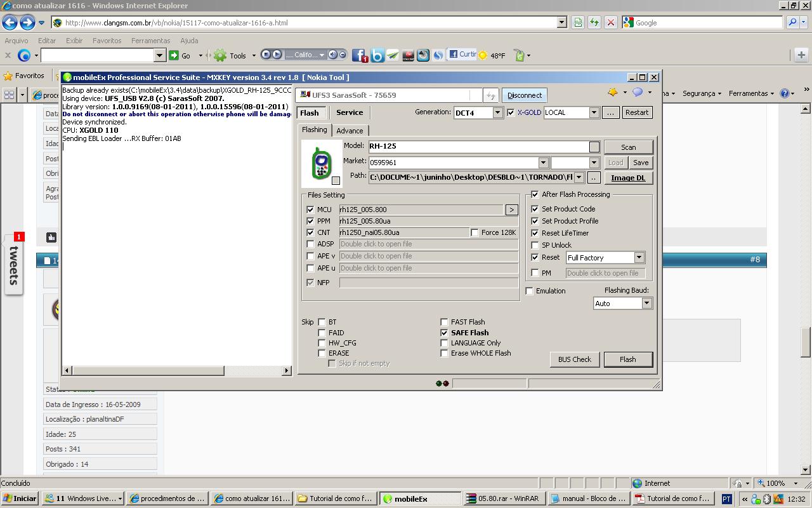Expand the Path dropdown arrow
This screenshot has width=812, height=508.
(x=579, y=177)
